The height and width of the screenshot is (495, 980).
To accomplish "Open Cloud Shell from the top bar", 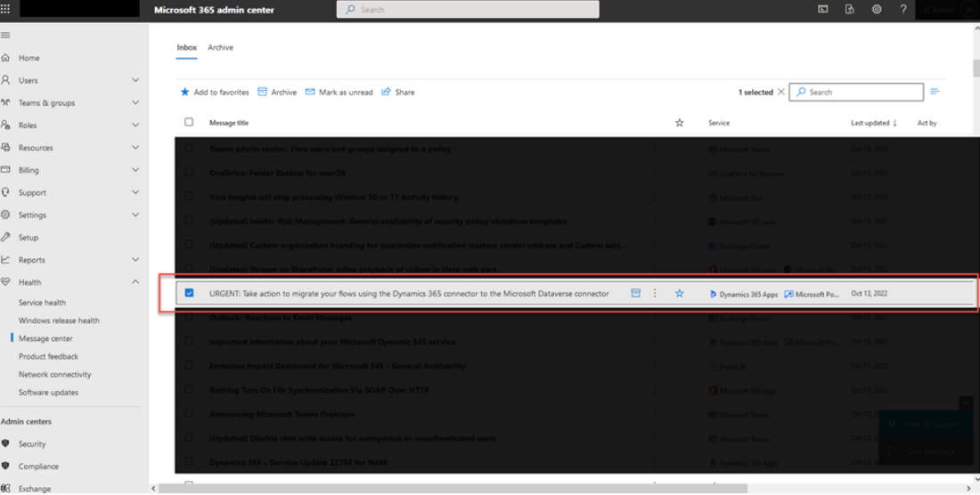I will point(824,10).
